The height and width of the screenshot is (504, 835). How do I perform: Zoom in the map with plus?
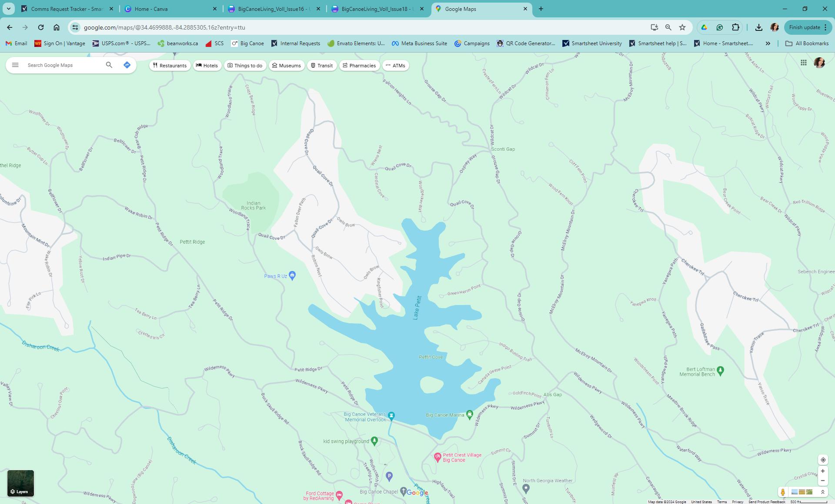point(823,471)
